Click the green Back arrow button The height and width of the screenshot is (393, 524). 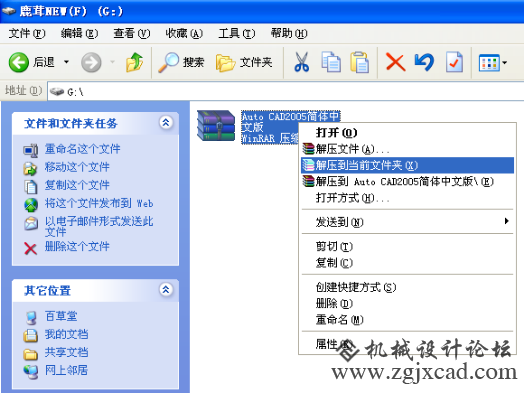[x=19, y=62]
